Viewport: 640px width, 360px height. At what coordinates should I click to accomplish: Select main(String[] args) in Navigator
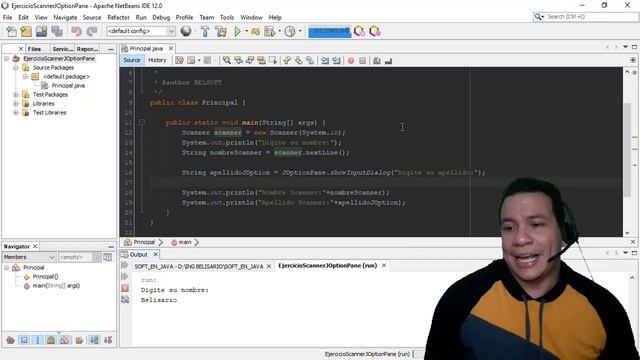[56, 286]
